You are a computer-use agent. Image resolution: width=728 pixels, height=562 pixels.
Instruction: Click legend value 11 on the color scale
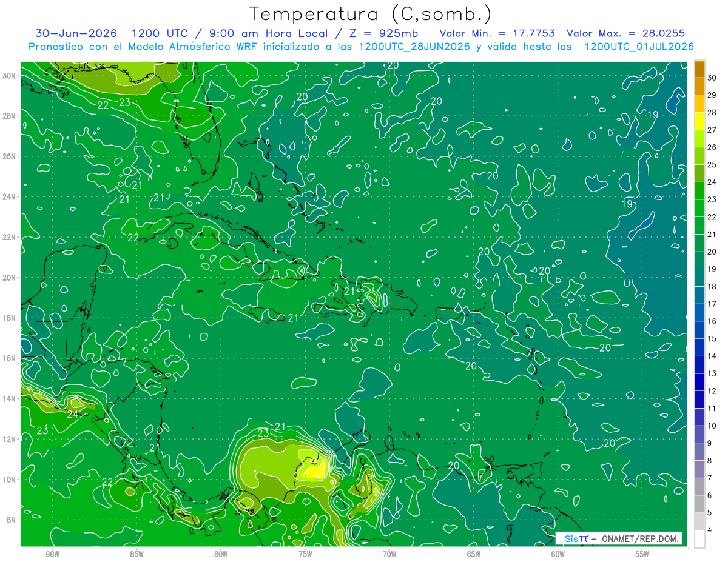point(712,408)
